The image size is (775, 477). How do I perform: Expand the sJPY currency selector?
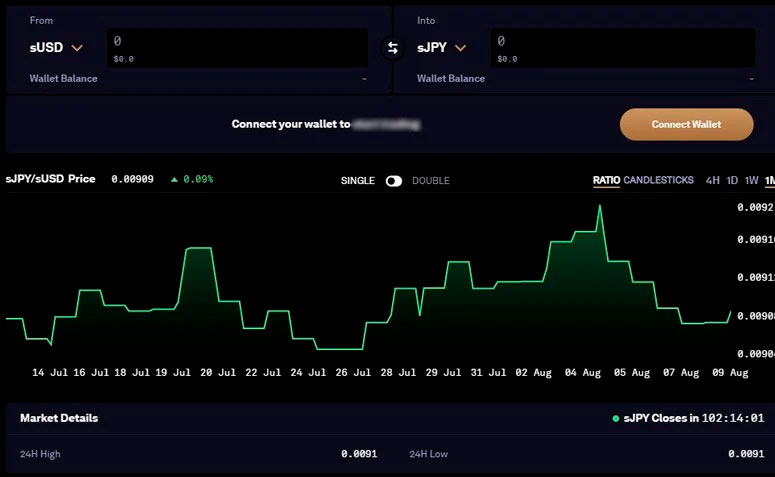pyautogui.click(x=442, y=47)
